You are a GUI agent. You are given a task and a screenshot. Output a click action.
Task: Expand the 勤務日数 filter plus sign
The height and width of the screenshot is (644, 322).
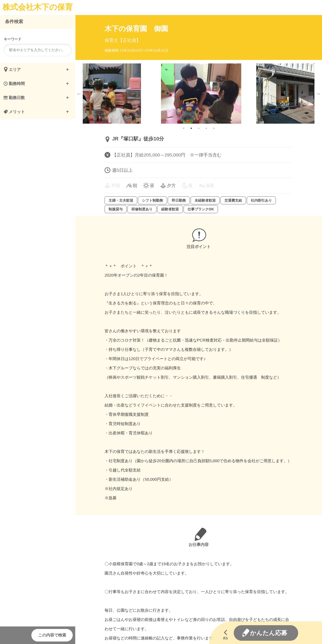pos(67,98)
